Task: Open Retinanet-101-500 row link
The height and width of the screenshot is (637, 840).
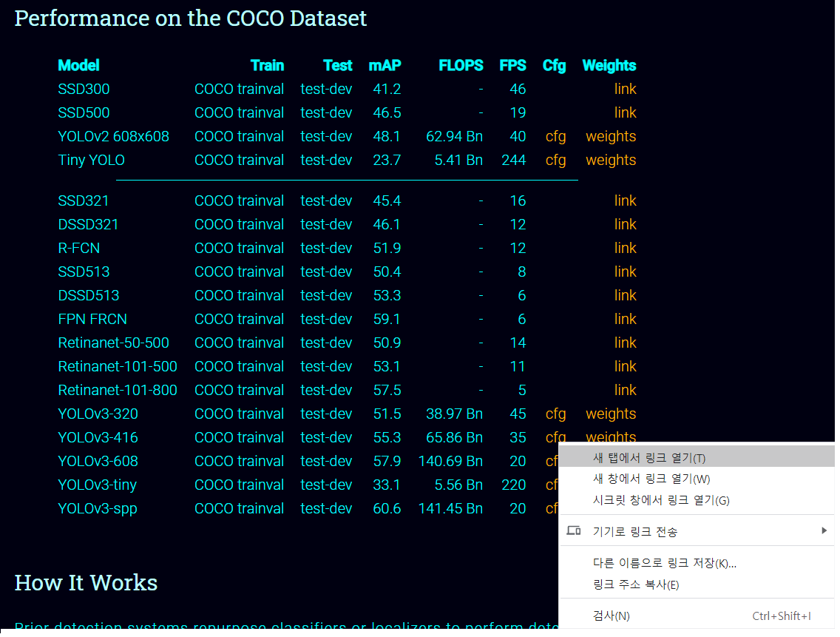Action: click(x=625, y=366)
